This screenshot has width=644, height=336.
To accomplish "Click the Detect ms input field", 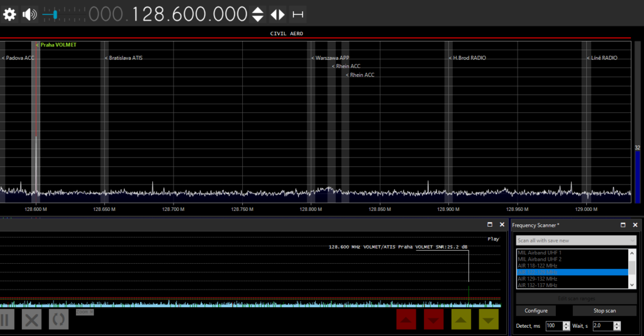I will pyautogui.click(x=554, y=326).
